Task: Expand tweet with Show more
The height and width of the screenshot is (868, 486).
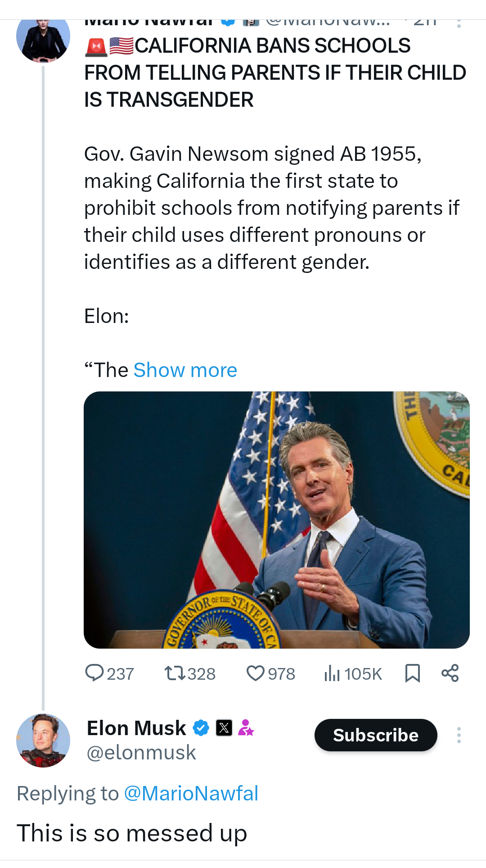Action: (x=185, y=370)
